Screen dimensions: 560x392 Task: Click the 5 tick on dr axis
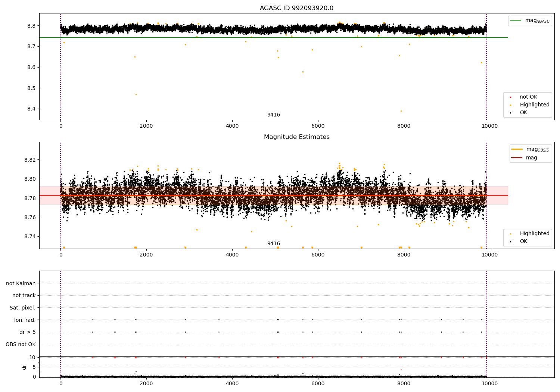tap(34, 367)
